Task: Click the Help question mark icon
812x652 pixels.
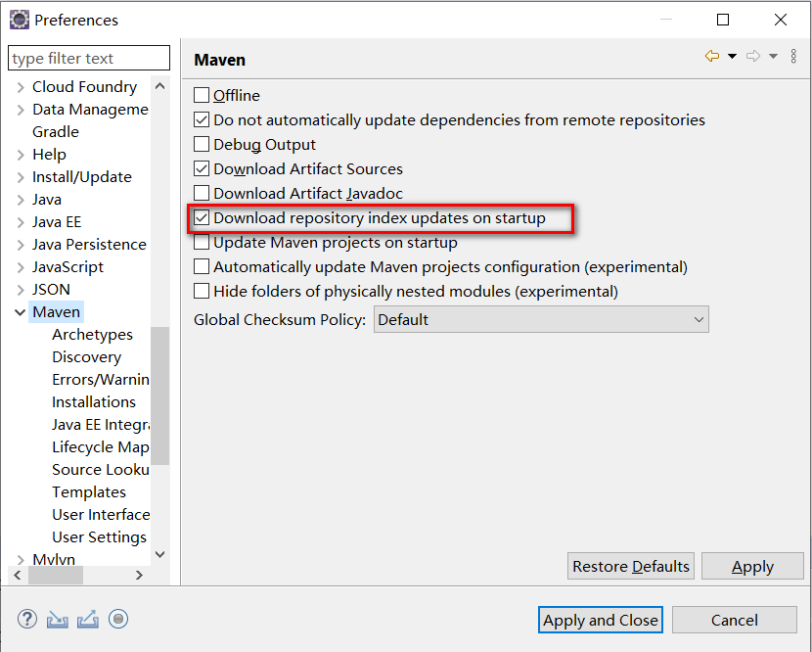Action: [x=27, y=619]
